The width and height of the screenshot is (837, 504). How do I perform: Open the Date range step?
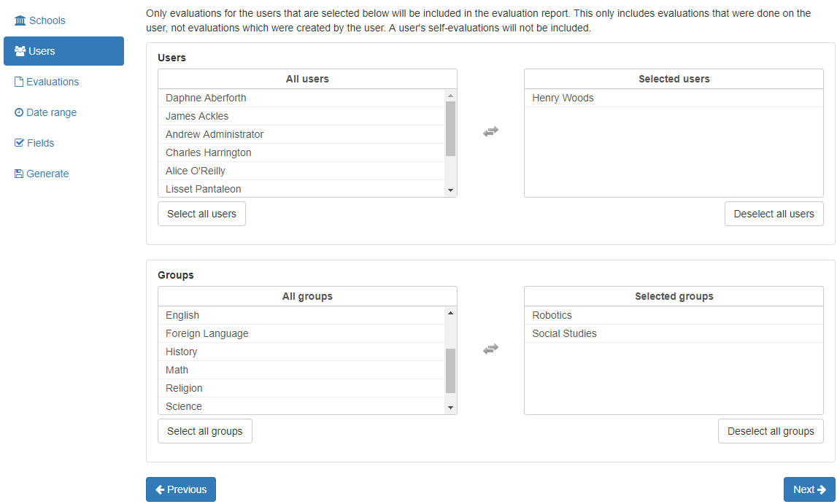[x=45, y=112]
